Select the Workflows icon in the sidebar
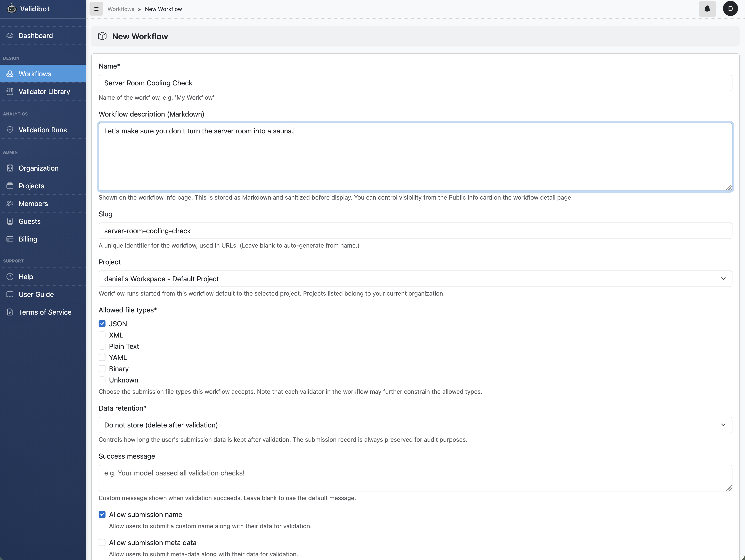 [10, 74]
